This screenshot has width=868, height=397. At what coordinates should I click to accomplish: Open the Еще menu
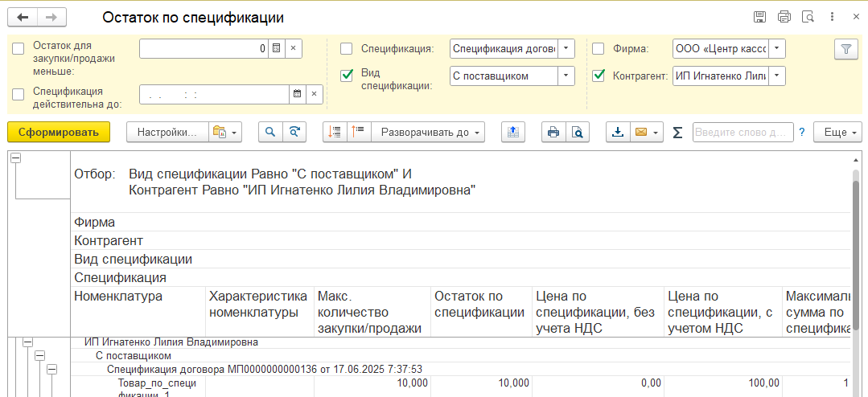click(x=837, y=133)
